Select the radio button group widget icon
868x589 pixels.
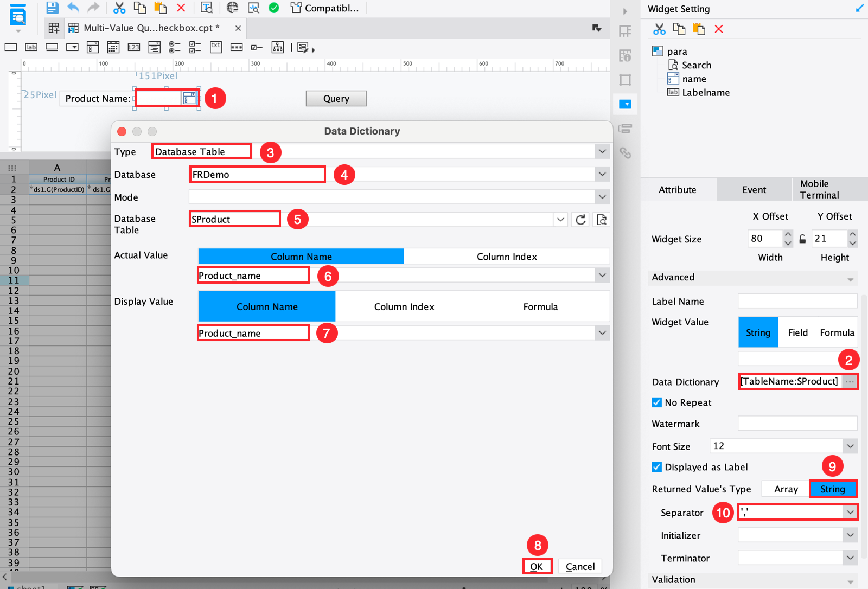click(174, 47)
